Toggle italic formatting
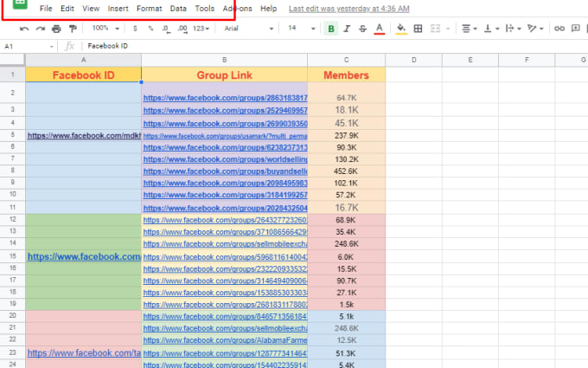Image resolution: width=588 pixels, height=368 pixels. click(347, 29)
